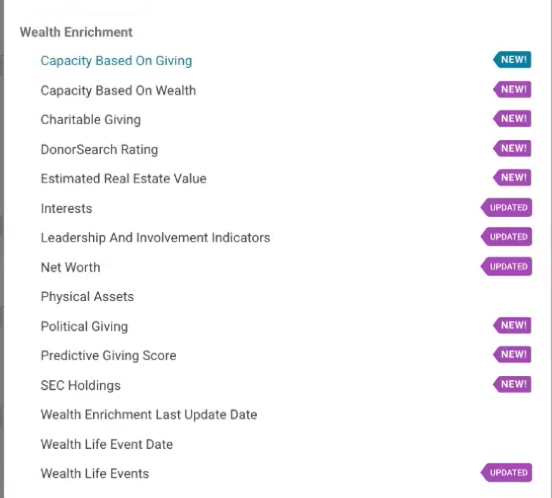Click NEW! badge next to Political Giving
The image size is (552, 498).
[512, 325]
